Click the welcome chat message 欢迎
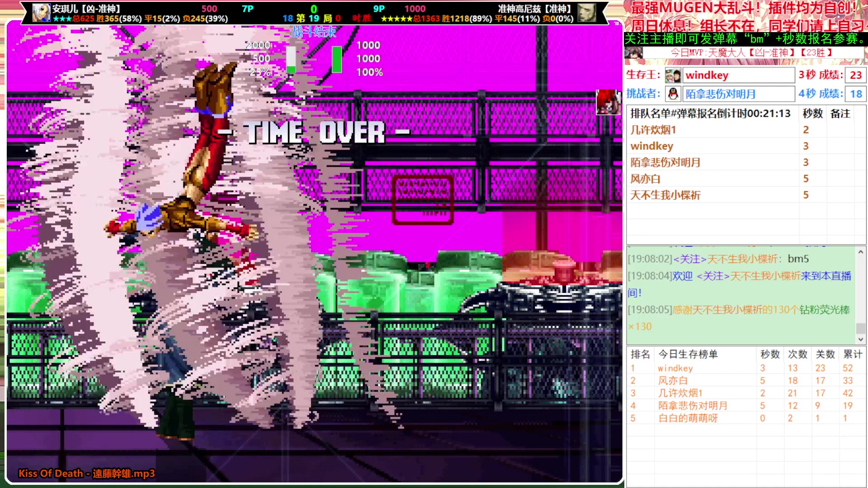The width and height of the screenshot is (868, 488). [x=740, y=284]
